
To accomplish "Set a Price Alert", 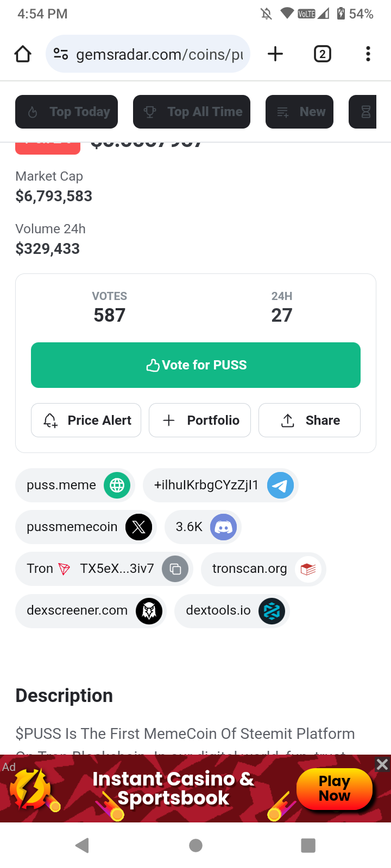I will click(86, 420).
